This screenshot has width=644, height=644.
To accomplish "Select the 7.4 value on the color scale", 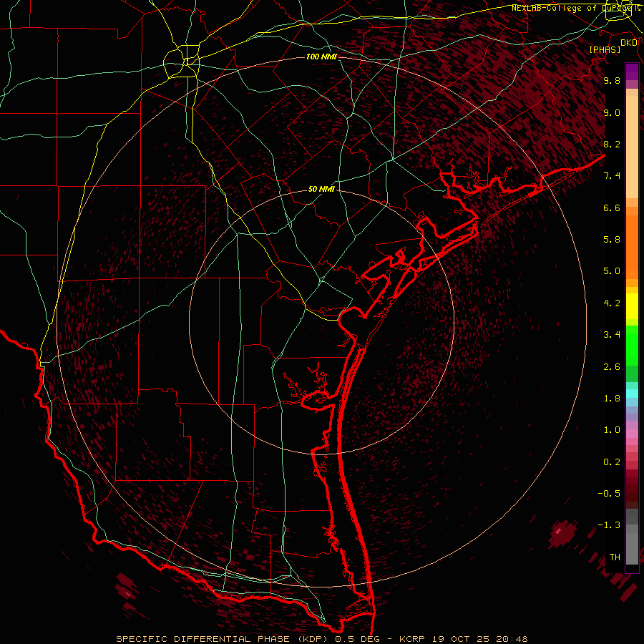I will (612, 176).
